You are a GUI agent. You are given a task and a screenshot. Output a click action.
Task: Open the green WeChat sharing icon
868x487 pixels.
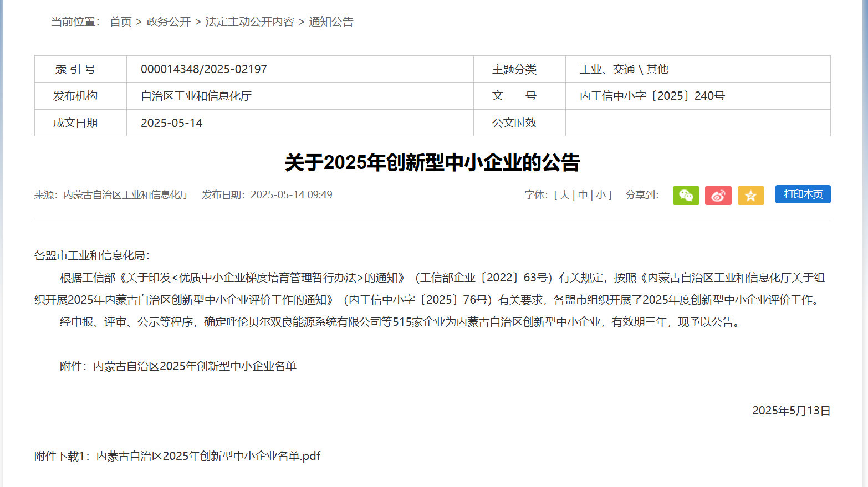tap(686, 195)
